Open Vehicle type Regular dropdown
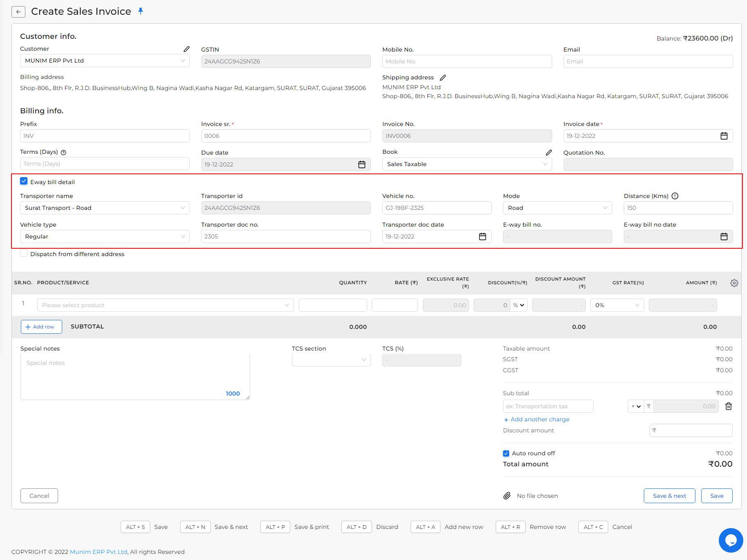Image resolution: width=747 pixels, height=560 pixels. coord(105,236)
